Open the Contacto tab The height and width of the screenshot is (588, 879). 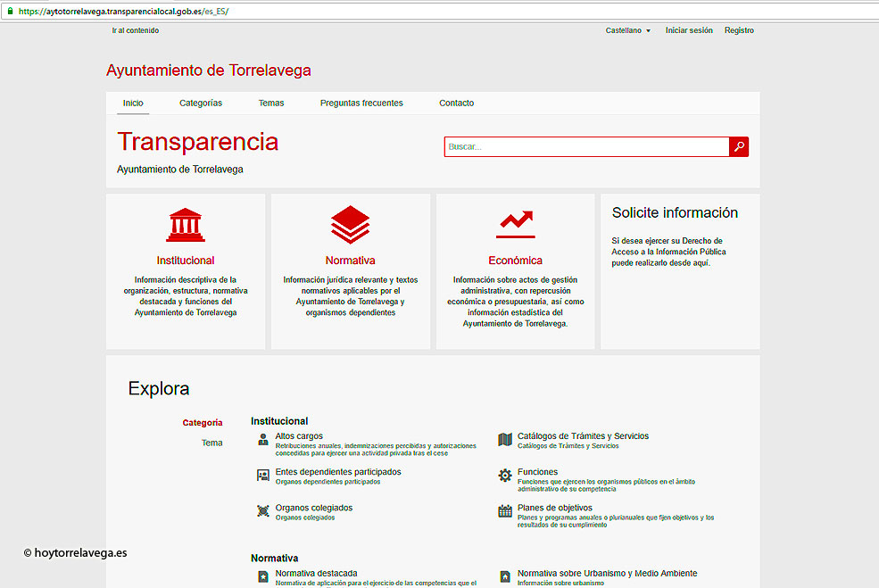456,104
